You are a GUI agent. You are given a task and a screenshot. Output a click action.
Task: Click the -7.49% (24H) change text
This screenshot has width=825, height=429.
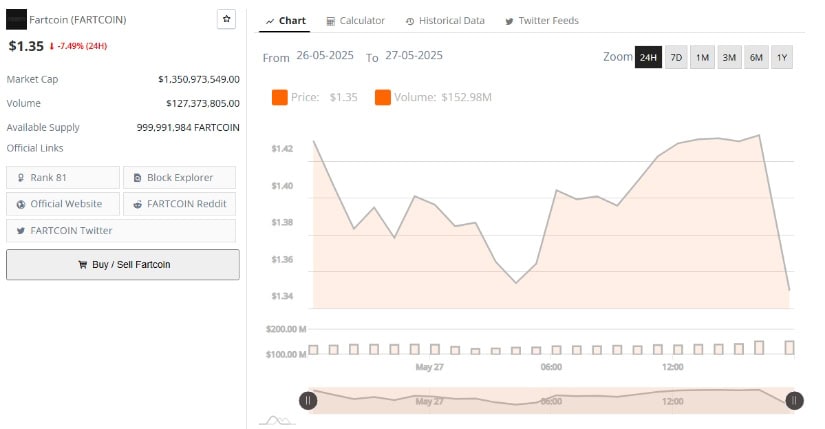point(82,46)
